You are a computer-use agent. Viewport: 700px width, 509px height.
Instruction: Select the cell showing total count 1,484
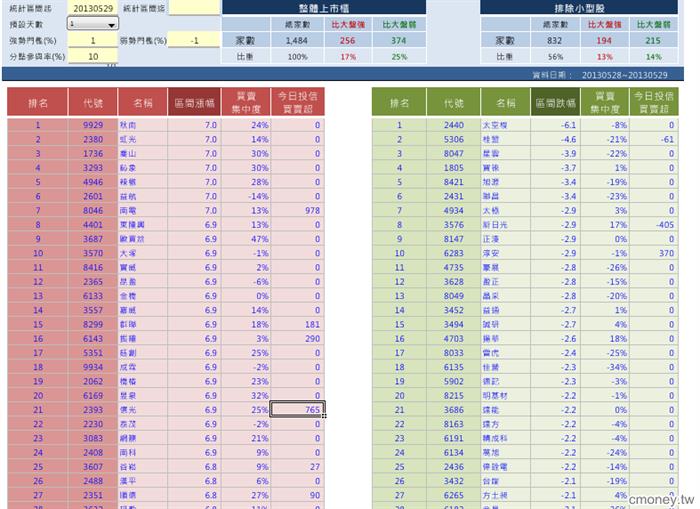pyautogui.click(x=297, y=40)
